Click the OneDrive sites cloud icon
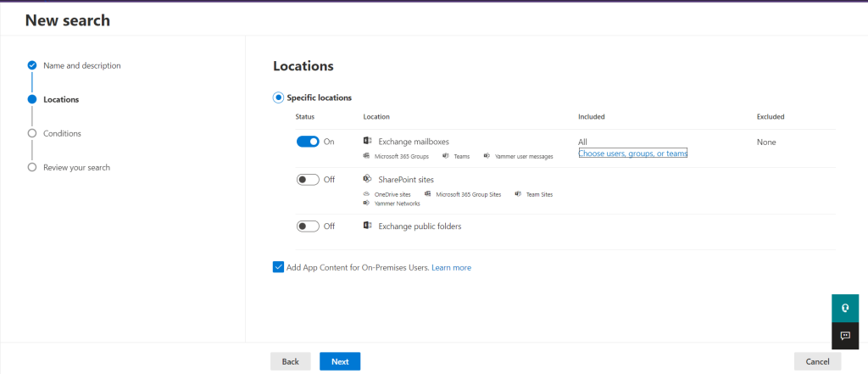Image resolution: width=868 pixels, height=374 pixels. [x=366, y=194]
